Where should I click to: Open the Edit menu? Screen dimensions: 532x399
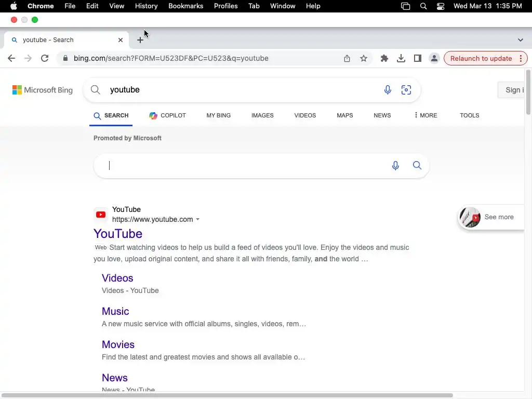92,6
